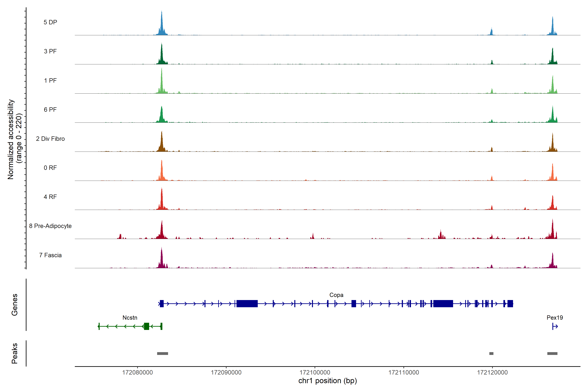
Task: Click the 2 Div Fibro track label
Action: click(50, 139)
